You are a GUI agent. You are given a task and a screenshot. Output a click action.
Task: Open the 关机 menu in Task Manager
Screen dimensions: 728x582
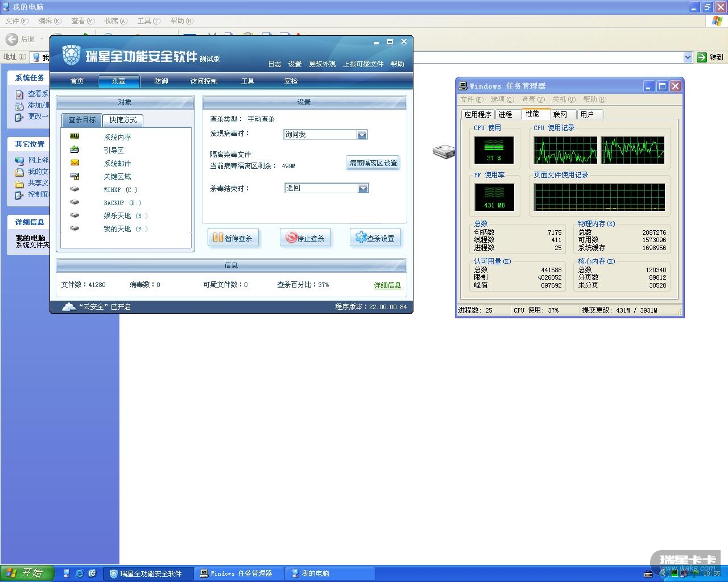(564, 99)
